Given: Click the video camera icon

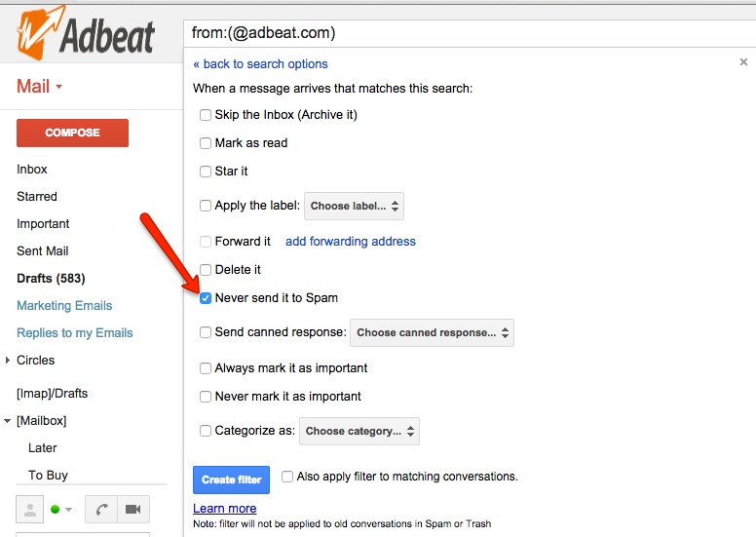Looking at the screenshot, I should (x=133, y=509).
